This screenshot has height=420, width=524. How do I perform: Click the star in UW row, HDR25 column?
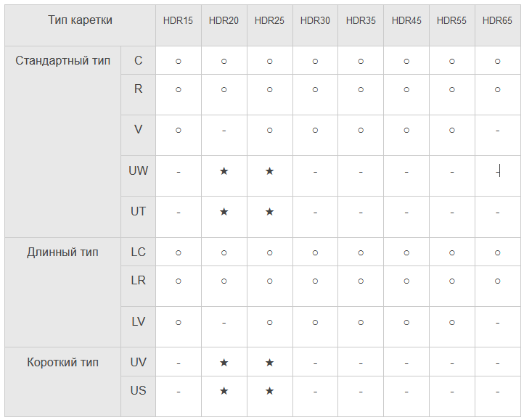(270, 171)
